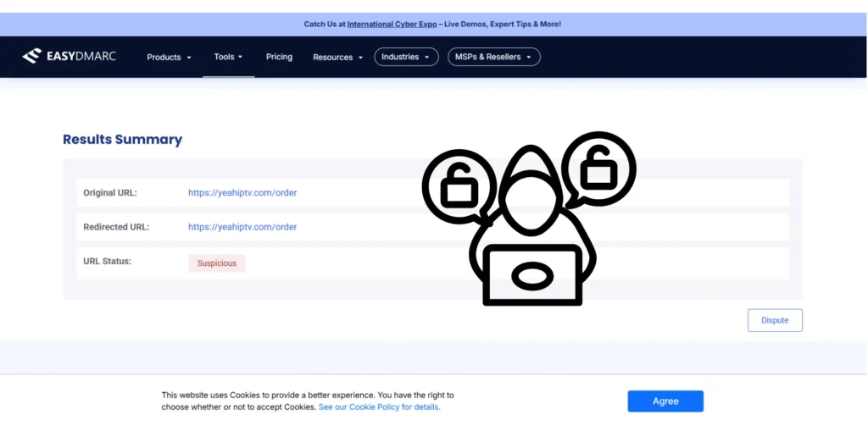Go to the Pricing page
The height and width of the screenshot is (437, 868).
(279, 57)
